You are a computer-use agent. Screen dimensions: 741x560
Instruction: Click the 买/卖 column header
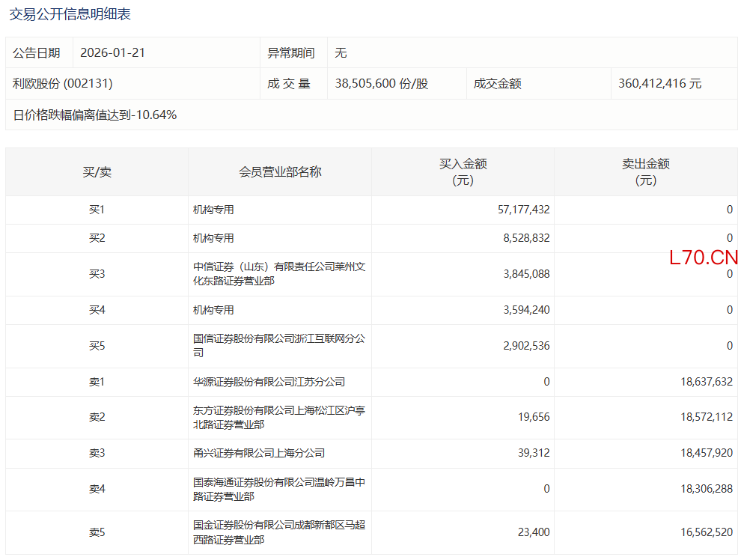(x=97, y=172)
